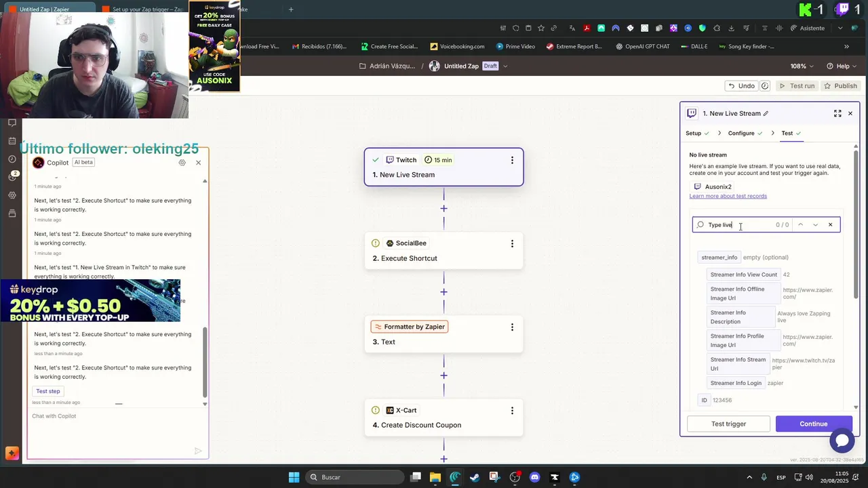Select the SocialBee Execute Shortcut step

click(443, 251)
